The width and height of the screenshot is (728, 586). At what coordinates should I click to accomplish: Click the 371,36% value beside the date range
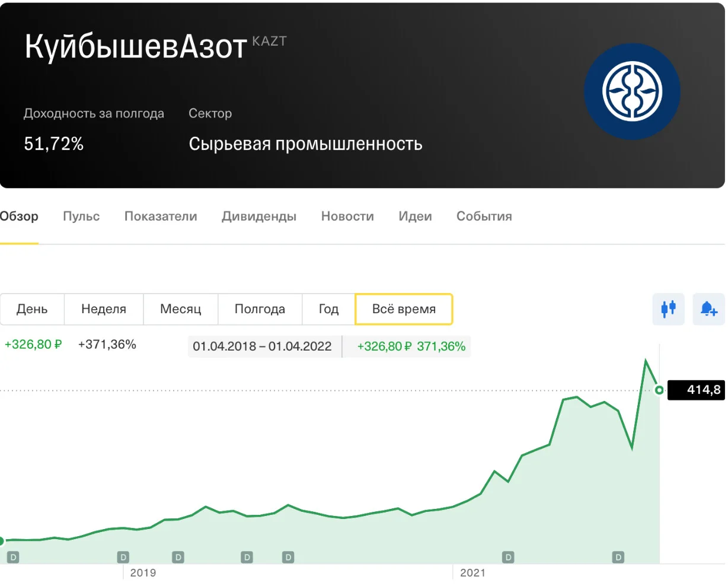pyautogui.click(x=441, y=346)
